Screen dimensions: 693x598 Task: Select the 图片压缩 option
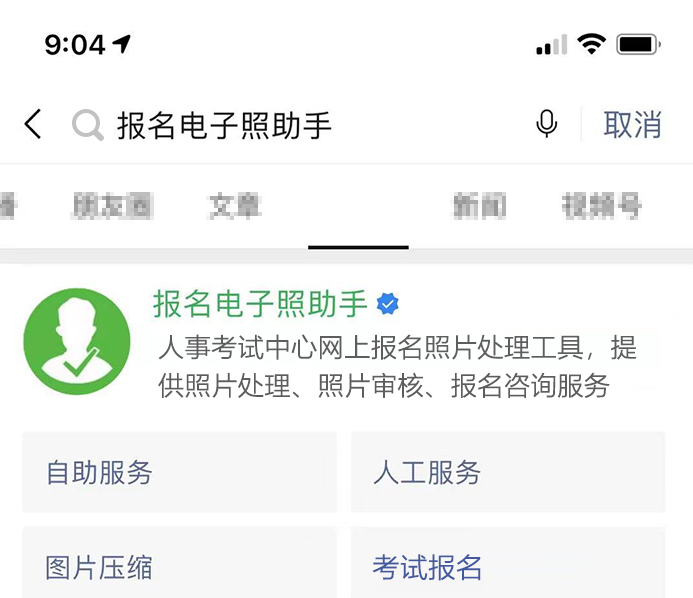coord(179,563)
